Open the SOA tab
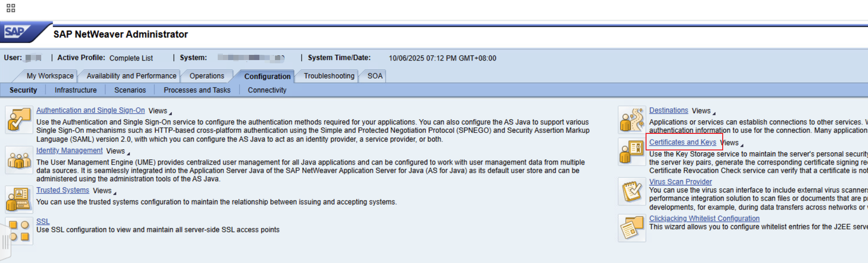 coord(375,76)
